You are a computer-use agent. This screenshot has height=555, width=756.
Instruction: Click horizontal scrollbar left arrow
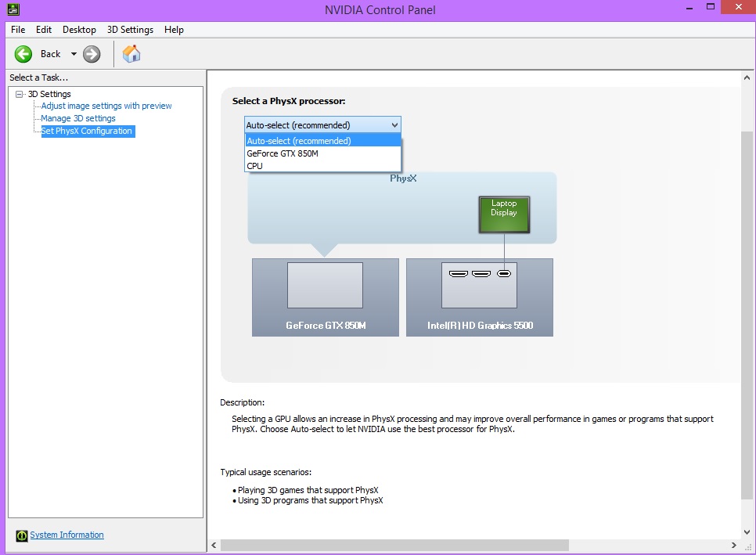tap(214, 545)
